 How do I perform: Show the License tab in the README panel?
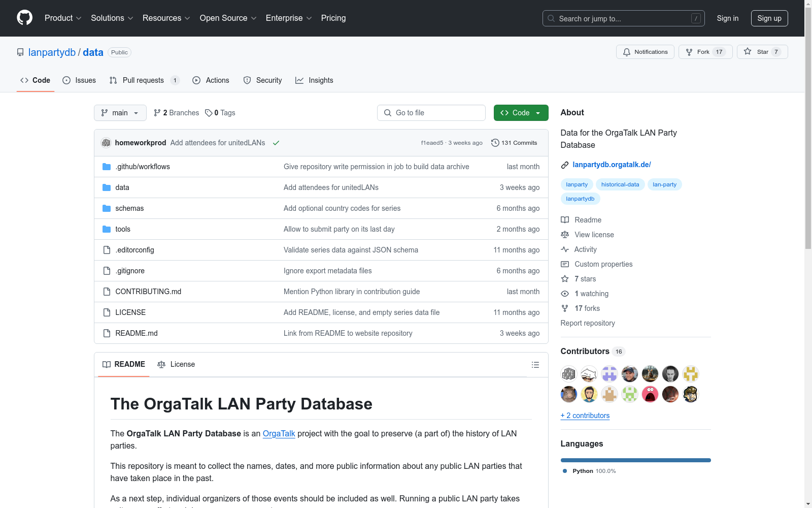pyautogui.click(x=176, y=364)
